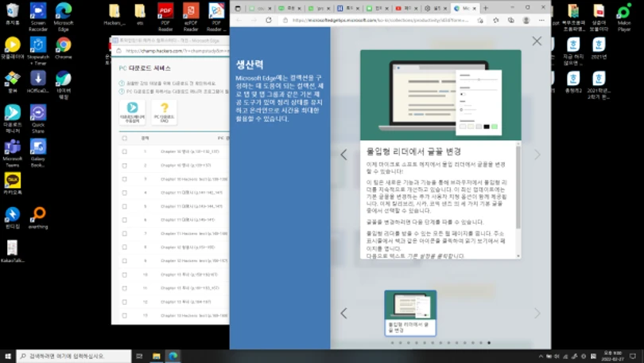This screenshot has height=363, width=644.
Task: Open Edge favorites star icon
Action: point(496,20)
